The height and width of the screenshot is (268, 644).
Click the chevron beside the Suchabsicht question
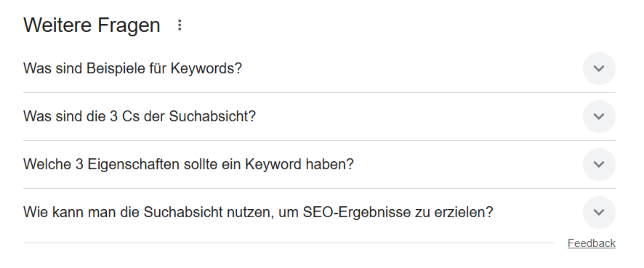[599, 116]
